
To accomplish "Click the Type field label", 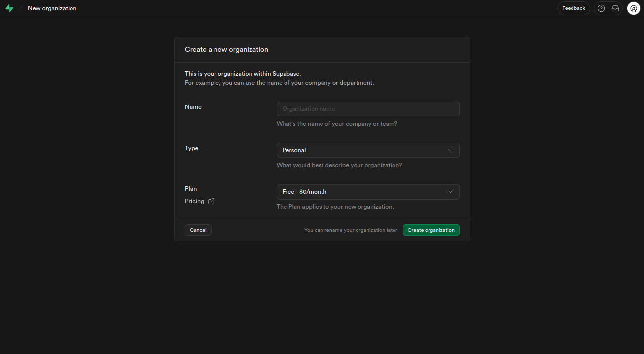I will [x=191, y=148].
